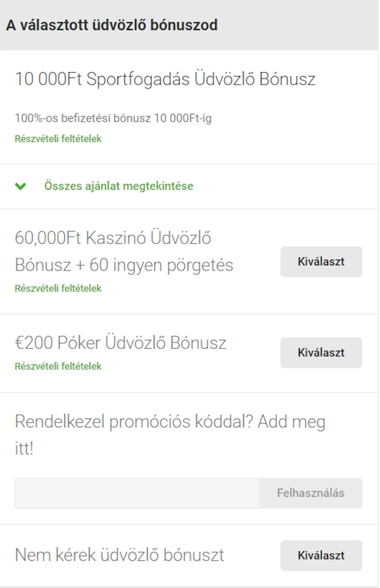
Task: Click the 'Bónusz + 60 ingyen pörgetés' line
Action: pyautogui.click(x=124, y=265)
